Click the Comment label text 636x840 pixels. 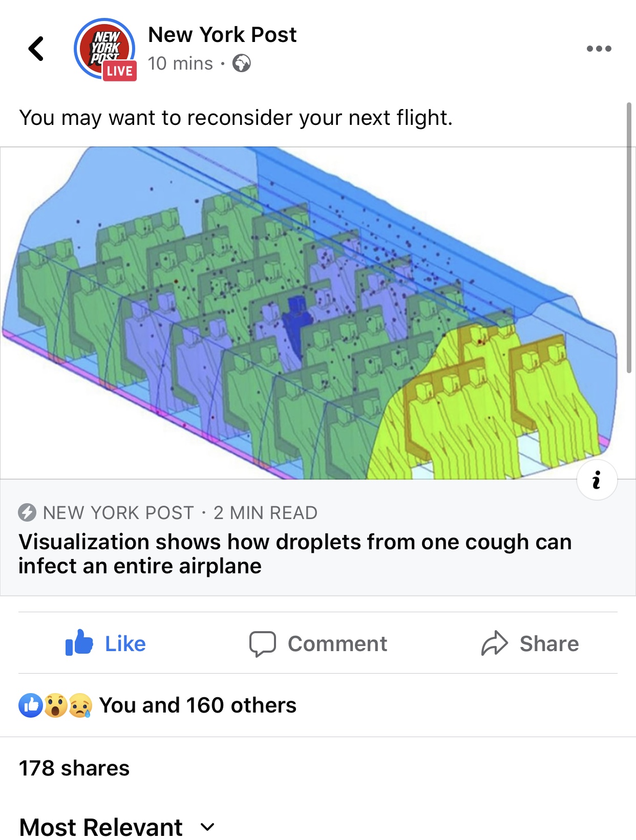click(x=337, y=643)
